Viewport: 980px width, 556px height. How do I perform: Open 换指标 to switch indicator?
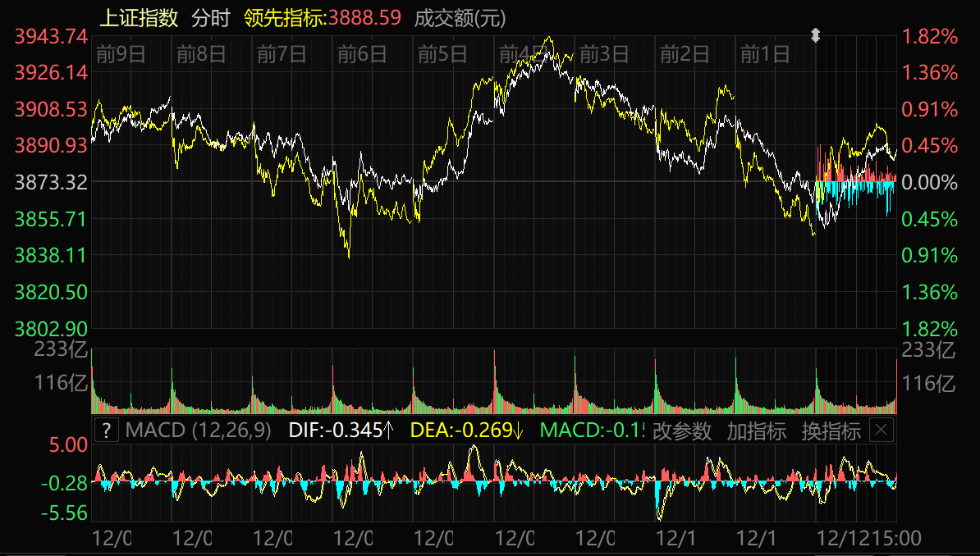(831, 431)
